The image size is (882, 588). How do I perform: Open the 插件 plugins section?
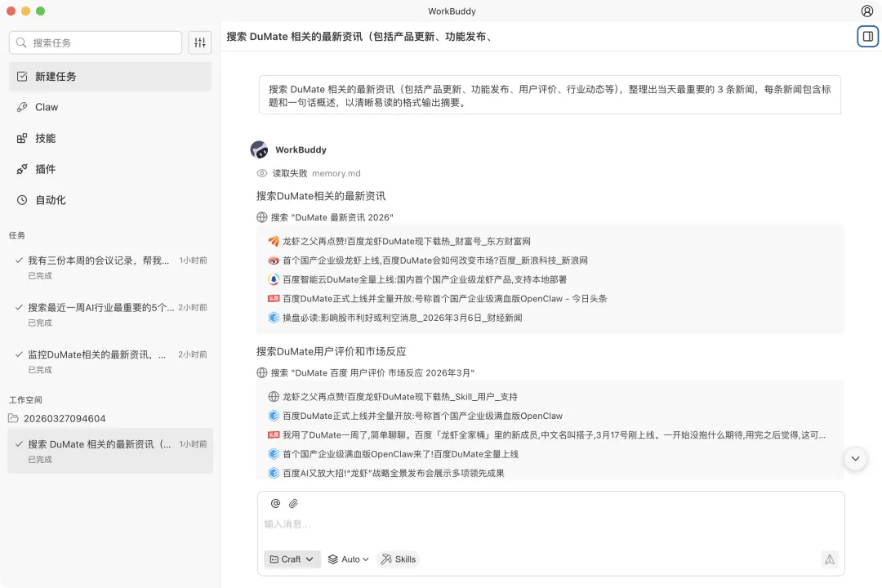point(110,169)
